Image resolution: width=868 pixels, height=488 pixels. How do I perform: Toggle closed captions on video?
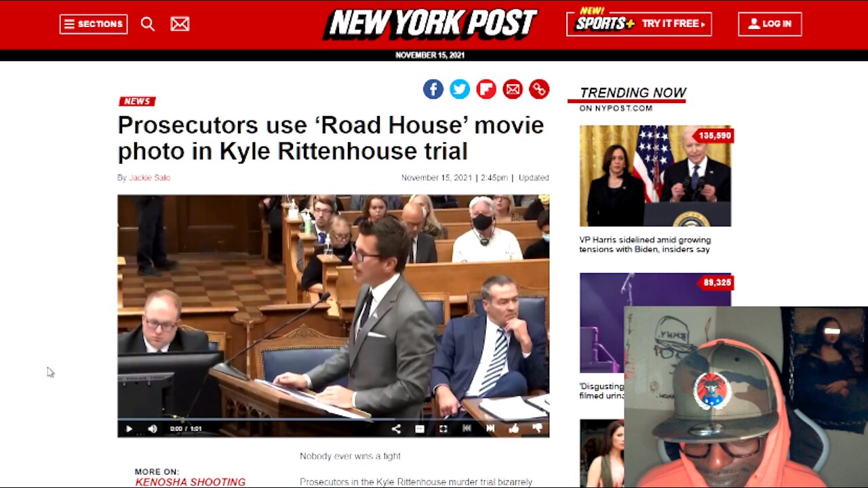[420, 428]
